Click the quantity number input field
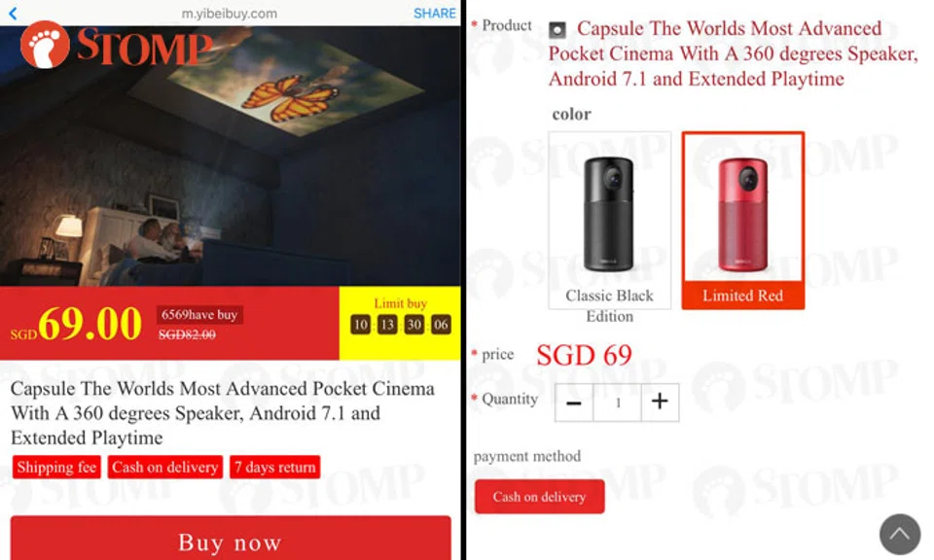 pyautogui.click(x=617, y=402)
